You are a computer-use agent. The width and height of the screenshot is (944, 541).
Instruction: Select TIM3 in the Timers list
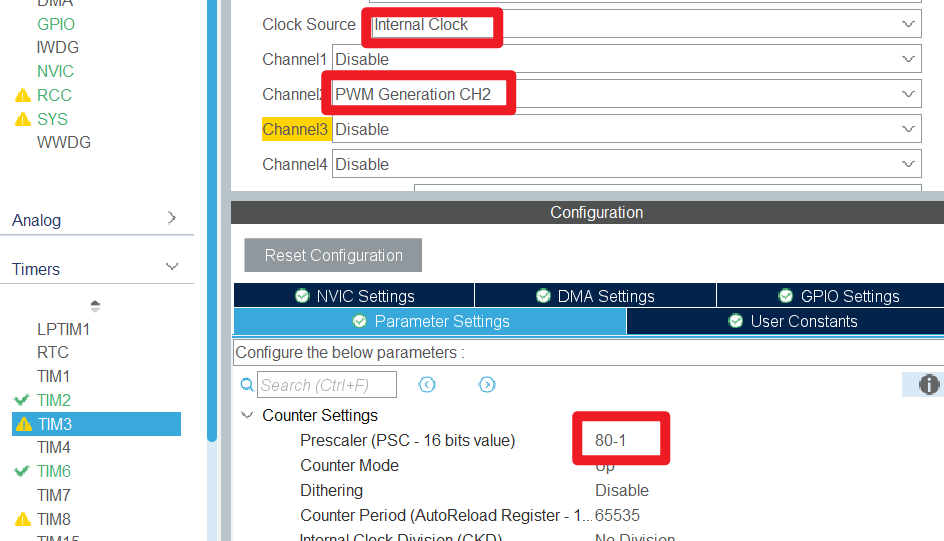96,424
